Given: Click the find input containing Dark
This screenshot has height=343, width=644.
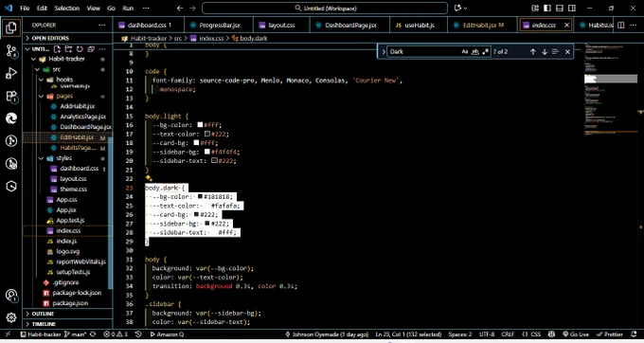Looking at the screenshot, I should point(423,52).
